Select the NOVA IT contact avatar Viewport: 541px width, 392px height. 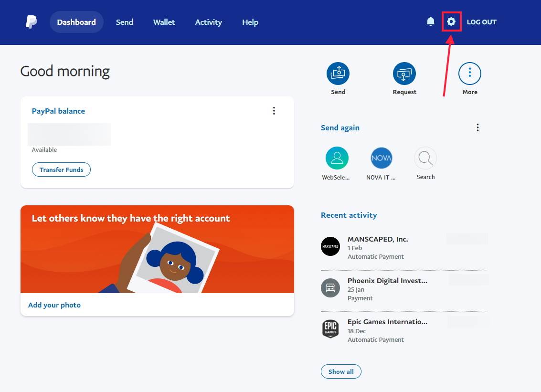(381, 158)
